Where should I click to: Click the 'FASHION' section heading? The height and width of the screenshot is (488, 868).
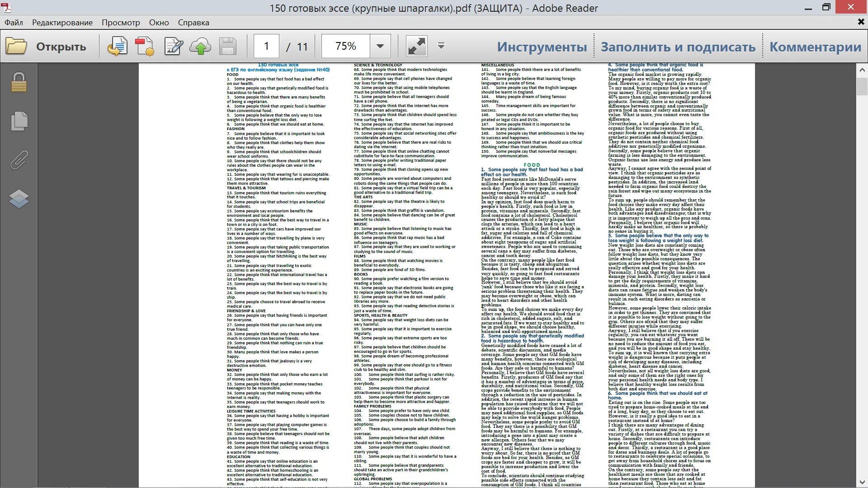[x=236, y=129]
